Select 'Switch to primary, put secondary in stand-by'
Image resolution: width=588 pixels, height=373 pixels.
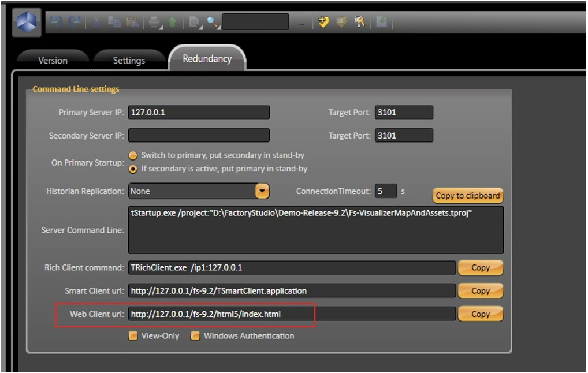pyautogui.click(x=133, y=155)
